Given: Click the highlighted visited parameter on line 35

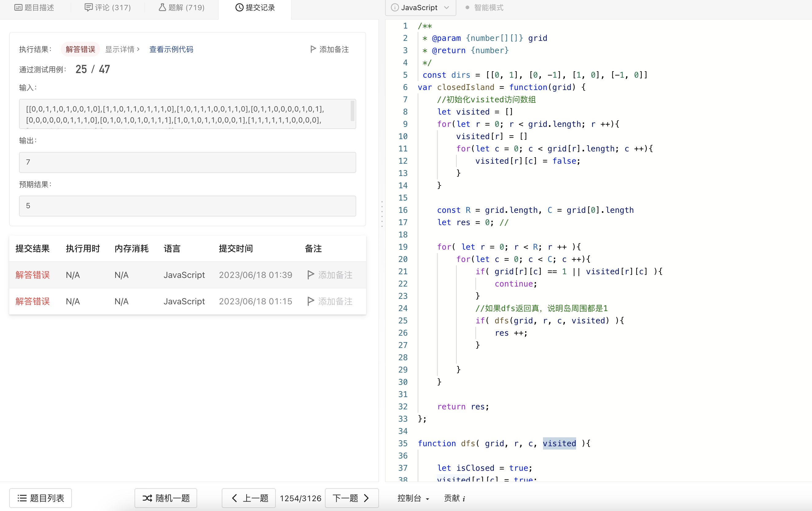Looking at the screenshot, I should (x=559, y=443).
